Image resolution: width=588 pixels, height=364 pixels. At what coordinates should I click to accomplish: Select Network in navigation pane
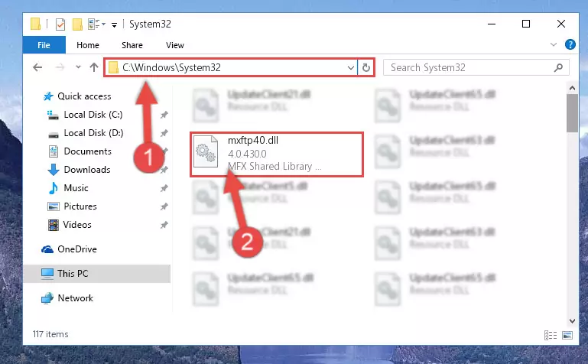click(76, 298)
